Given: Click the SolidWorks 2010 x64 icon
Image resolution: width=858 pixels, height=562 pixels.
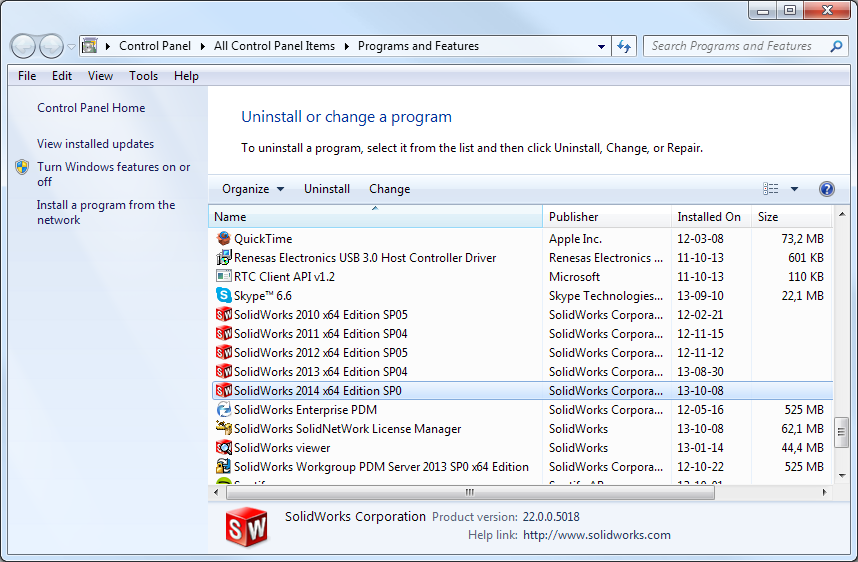Looking at the screenshot, I should 223,315.
